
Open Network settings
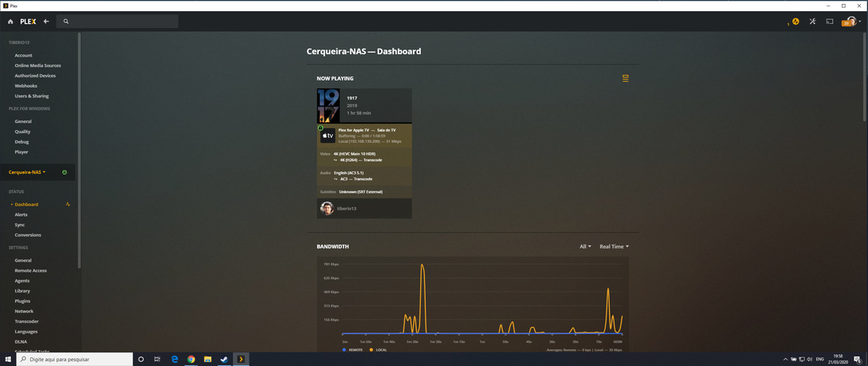(x=24, y=311)
